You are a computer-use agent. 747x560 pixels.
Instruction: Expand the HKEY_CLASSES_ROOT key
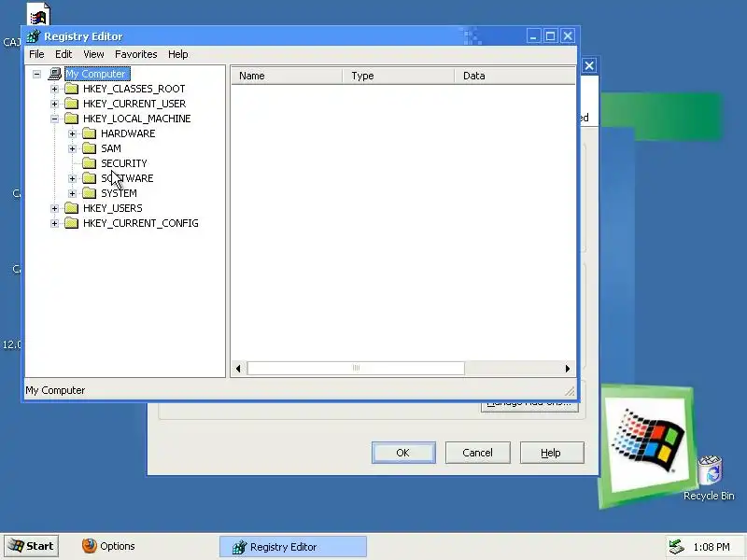pos(54,89)
